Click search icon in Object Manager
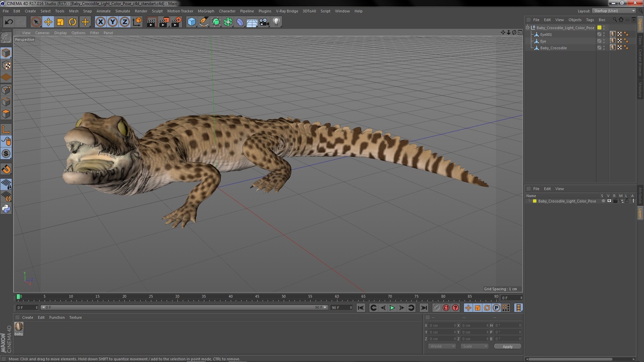The image size is (644, 362). click(615, 20)
